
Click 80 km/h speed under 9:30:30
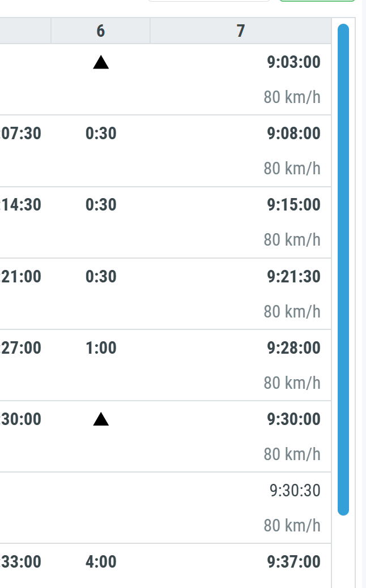[292, 526]
